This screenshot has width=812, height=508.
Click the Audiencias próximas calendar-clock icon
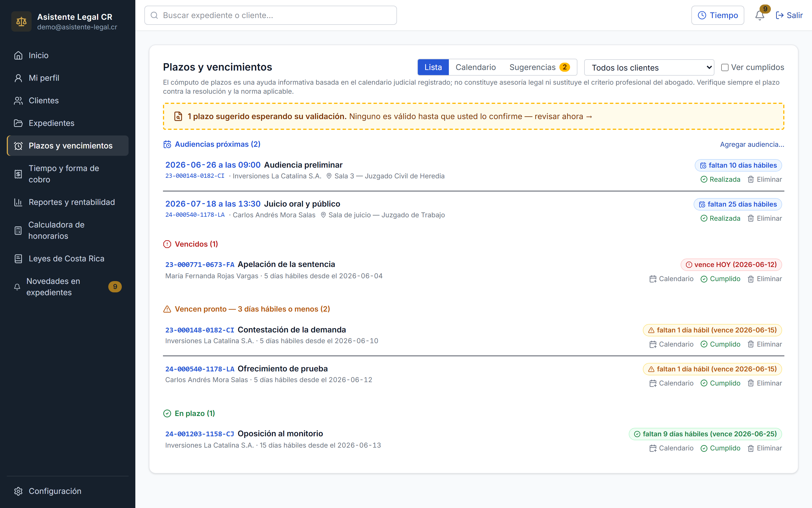(167, 144)
